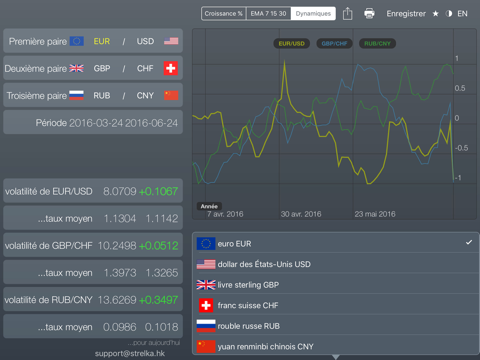Image resolution: width=480 pixels, height=360 pixels.
Task: Choose EUR as first pair base
Action: coord(102,41)
